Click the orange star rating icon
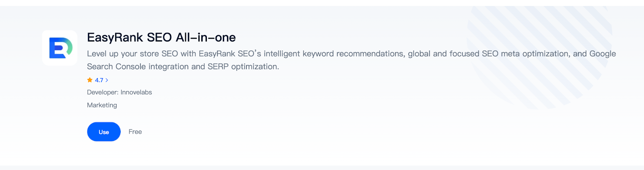 90,80
